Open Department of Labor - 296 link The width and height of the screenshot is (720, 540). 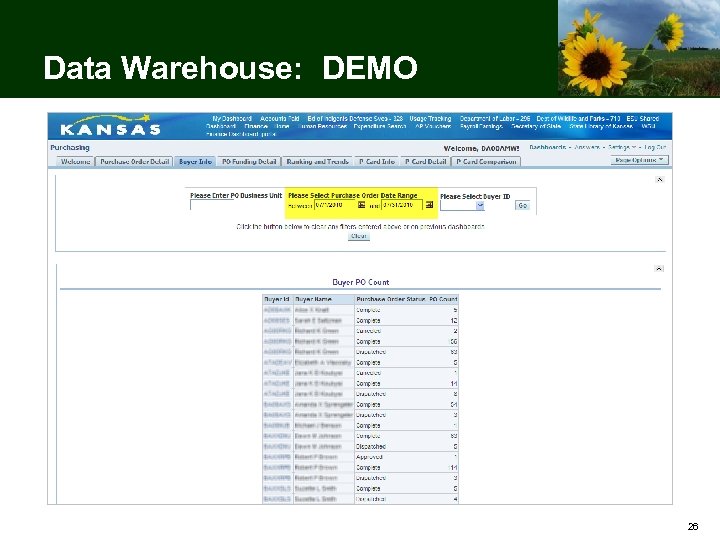[x=495, y=118]
